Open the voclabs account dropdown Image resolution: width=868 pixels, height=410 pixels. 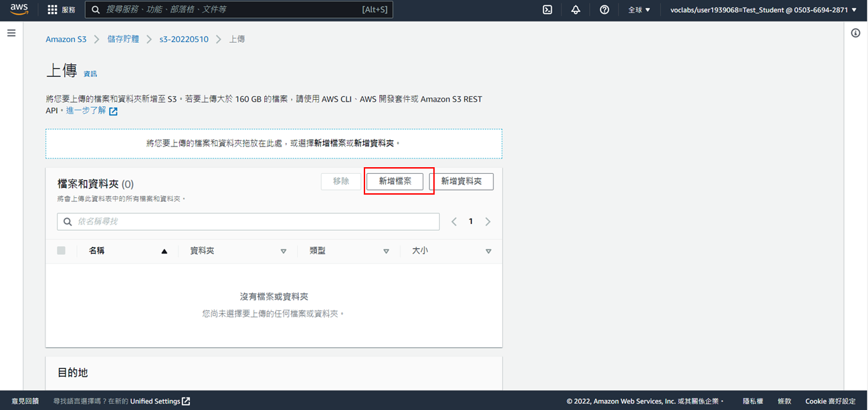click(763, 10)
